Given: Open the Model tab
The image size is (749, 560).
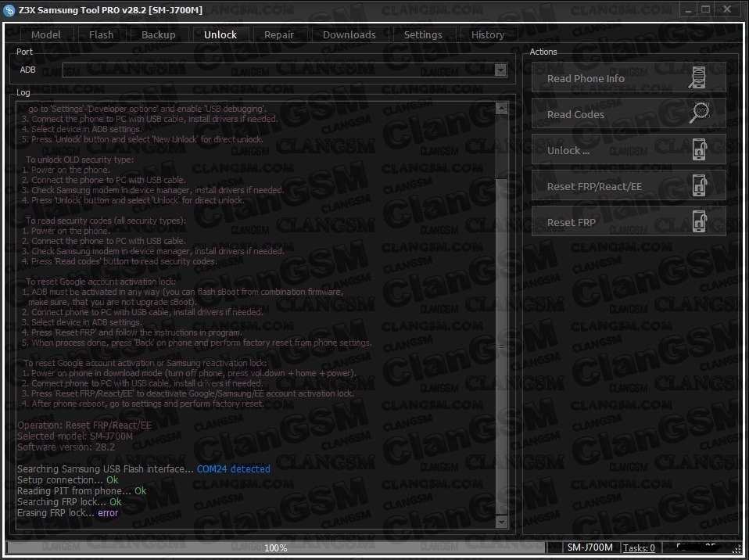Looking at the screenshot, I should click(x=46, y=35).
